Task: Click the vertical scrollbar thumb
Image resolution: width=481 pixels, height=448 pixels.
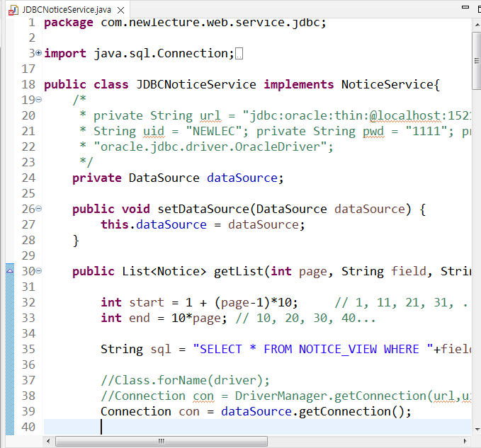Action: (477, 60)
